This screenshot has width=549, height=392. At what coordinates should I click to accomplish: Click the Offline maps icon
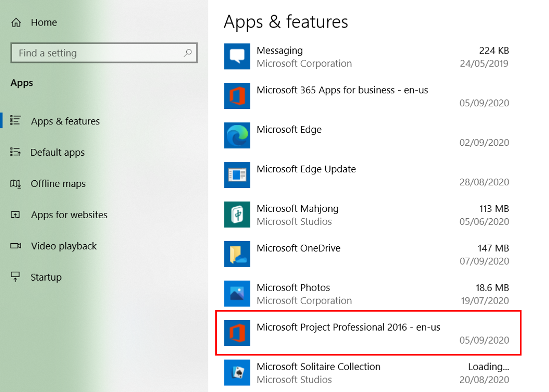pos(15,183)
